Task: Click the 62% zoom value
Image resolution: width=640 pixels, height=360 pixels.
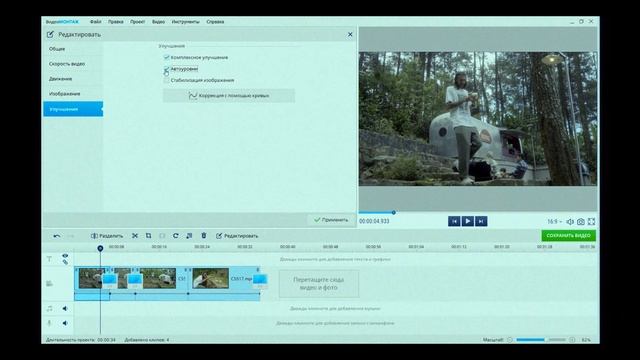Action: click(586, 340)
